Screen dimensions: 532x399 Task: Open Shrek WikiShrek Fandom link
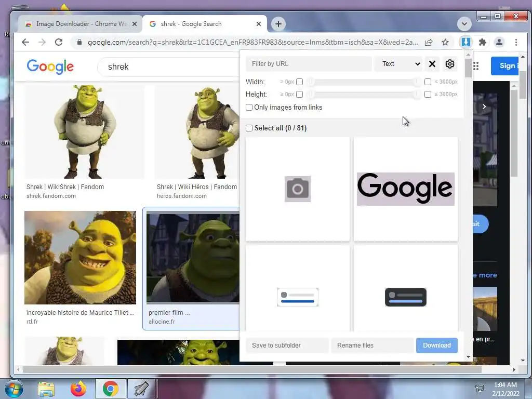tap(65, 187)
